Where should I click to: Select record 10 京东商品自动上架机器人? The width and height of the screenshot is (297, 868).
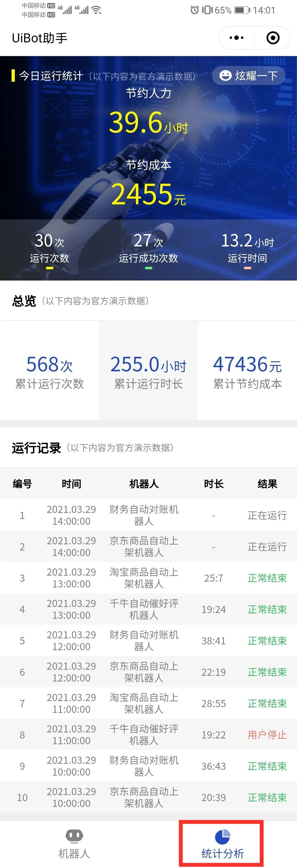[148, 797]
